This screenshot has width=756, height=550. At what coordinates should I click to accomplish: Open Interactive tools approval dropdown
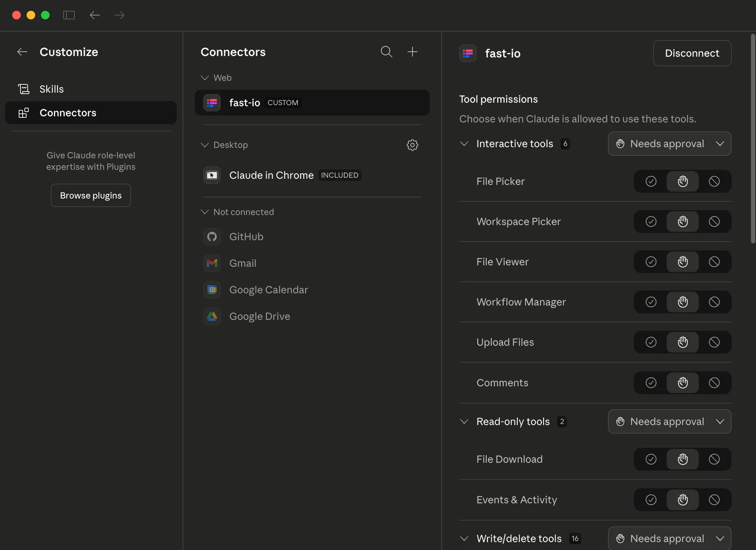(x=669, y=144)
